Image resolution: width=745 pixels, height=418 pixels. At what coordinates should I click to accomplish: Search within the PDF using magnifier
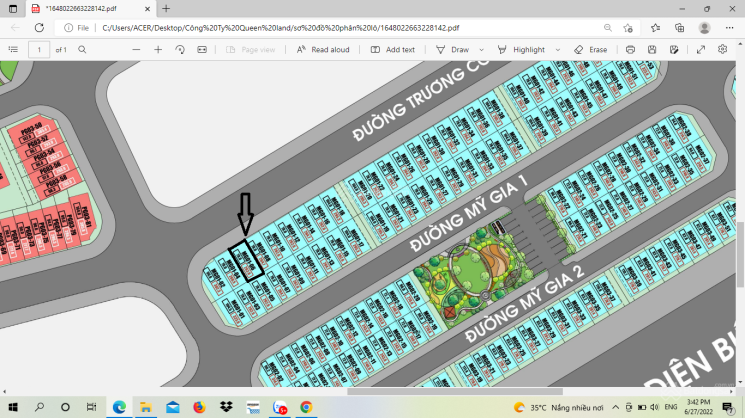[x=82, y=49]
